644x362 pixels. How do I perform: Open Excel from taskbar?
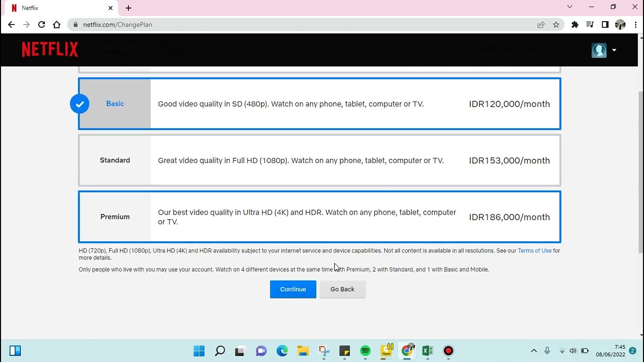pos(428,351)
